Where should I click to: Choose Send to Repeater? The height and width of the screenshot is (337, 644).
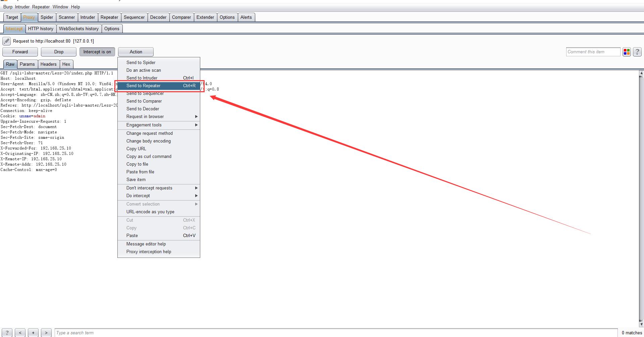coord(159,86)
